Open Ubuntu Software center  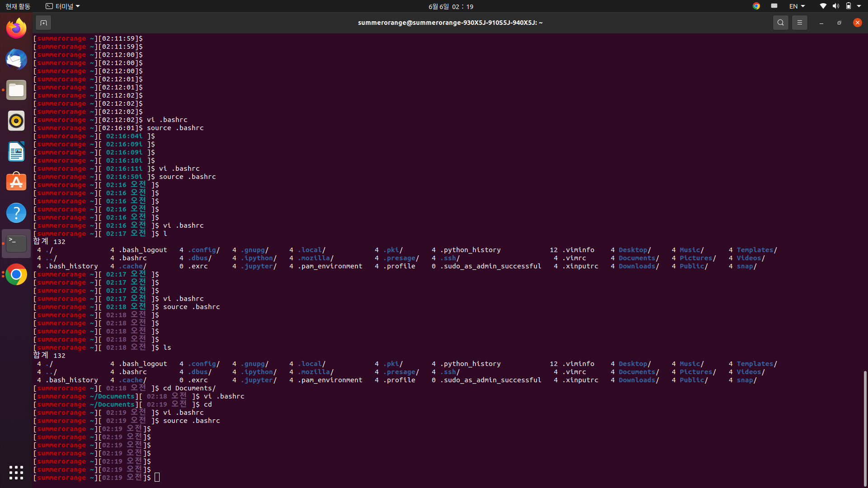click(x=16, y=182)
